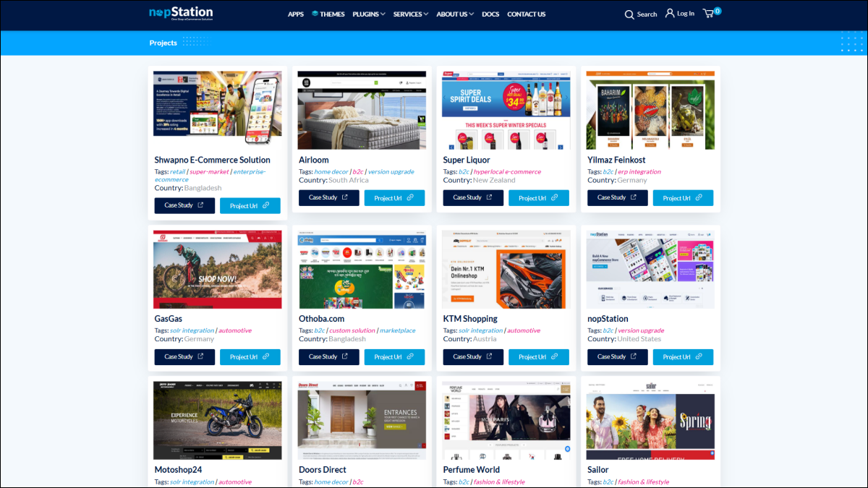Select the marketplace tag on Othoba.com

click(x=398, y=330)
